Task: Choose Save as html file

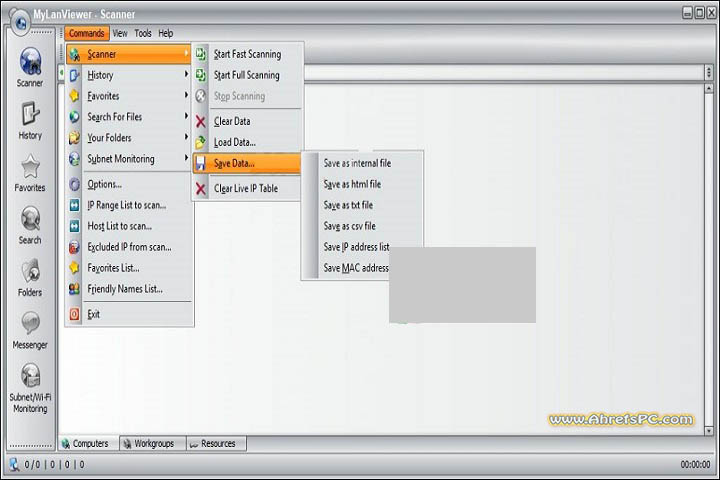Action: coord(352,184)
